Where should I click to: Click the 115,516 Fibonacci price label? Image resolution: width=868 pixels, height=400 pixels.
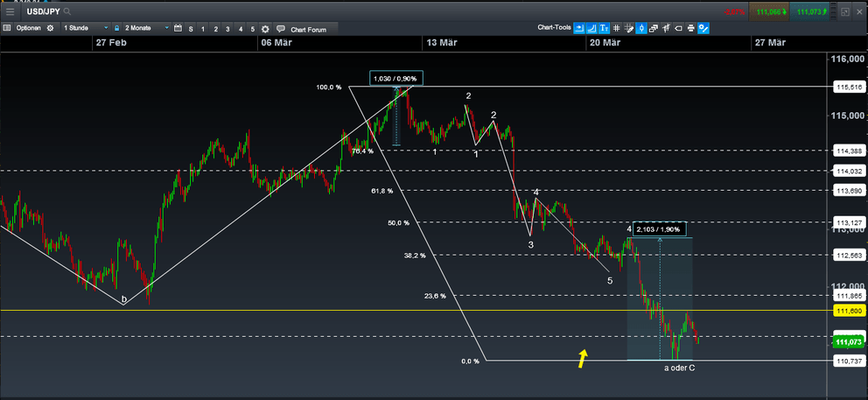pyautogui.click(x=849, y=87)
